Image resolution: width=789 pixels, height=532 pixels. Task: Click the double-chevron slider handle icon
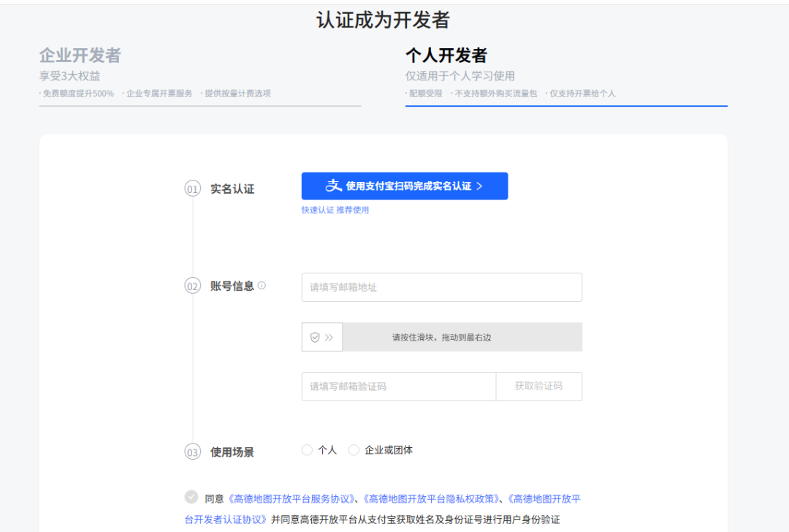329,337
